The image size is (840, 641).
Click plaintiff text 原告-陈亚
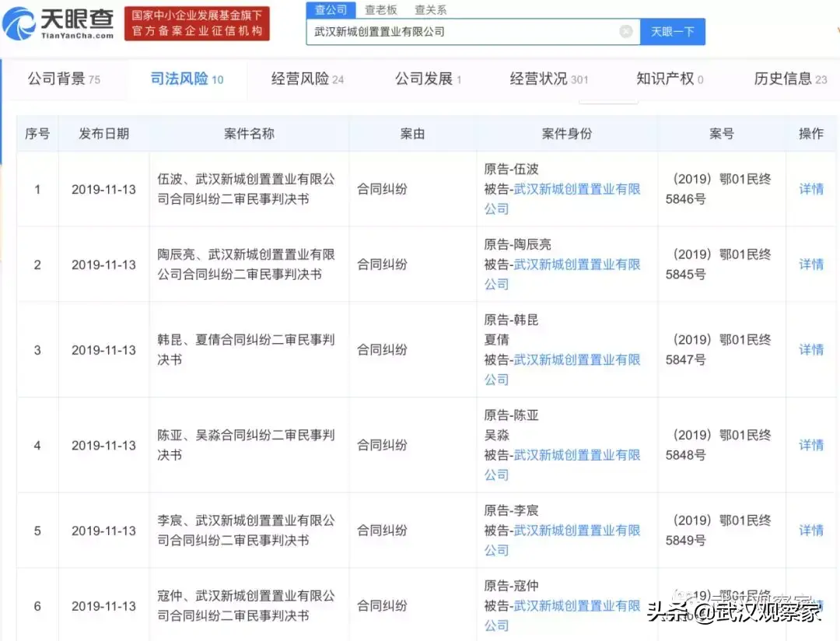[511, 415]
